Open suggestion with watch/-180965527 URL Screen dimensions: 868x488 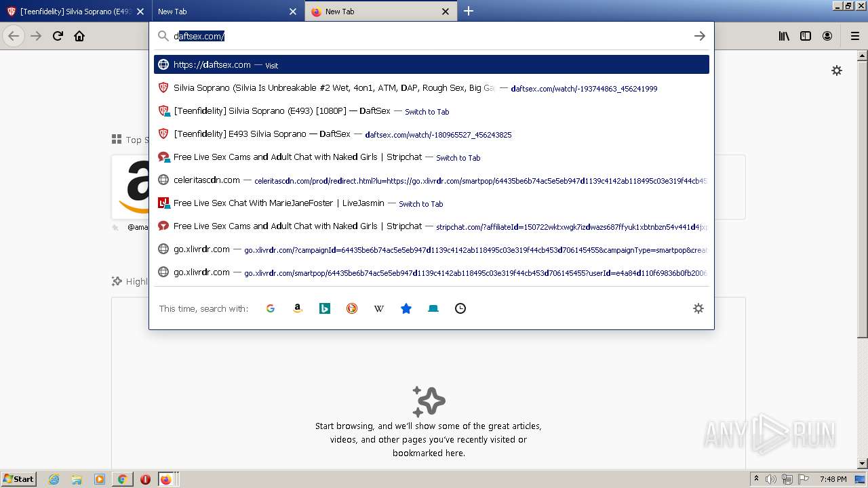tap(431, 134)
